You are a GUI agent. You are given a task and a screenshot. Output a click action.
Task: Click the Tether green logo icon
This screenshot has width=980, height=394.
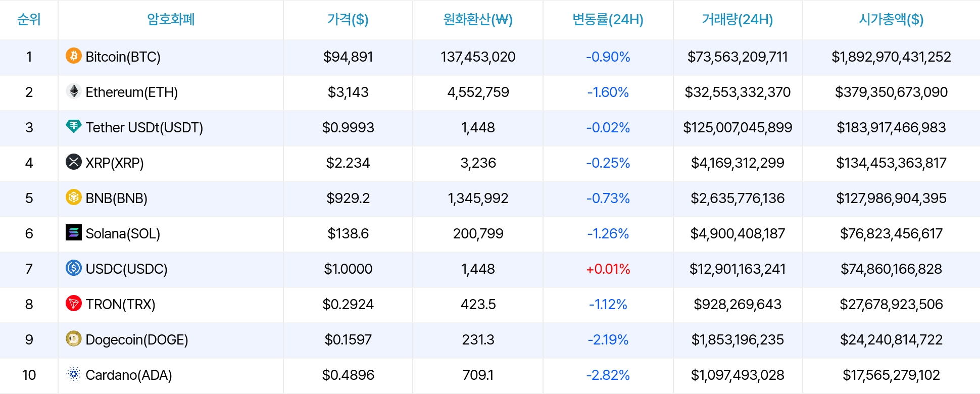74,126
